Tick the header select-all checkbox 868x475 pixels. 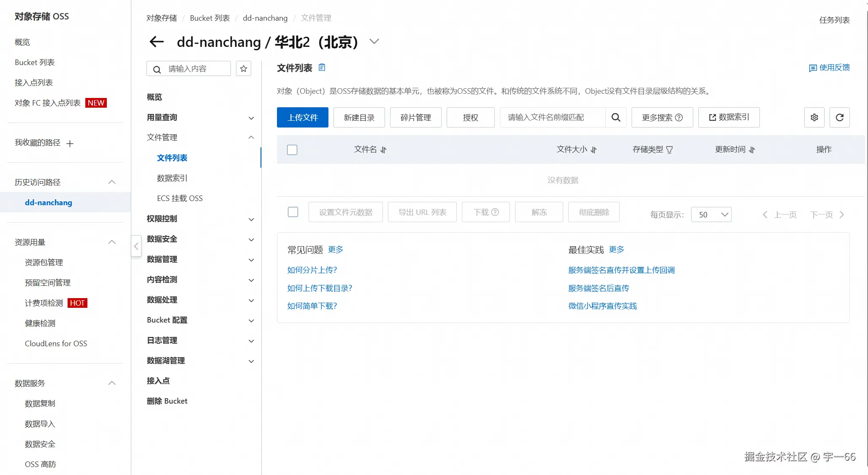pos(292,150)
